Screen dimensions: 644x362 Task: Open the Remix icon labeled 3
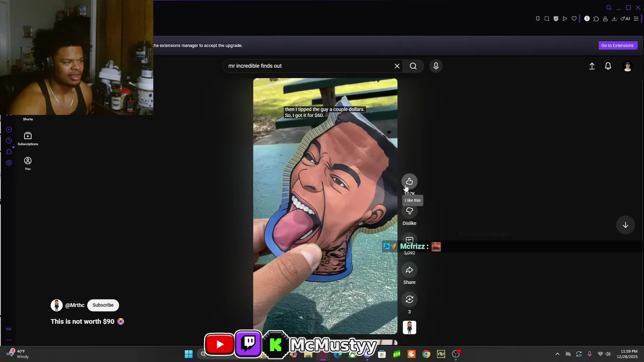(410, 300)
